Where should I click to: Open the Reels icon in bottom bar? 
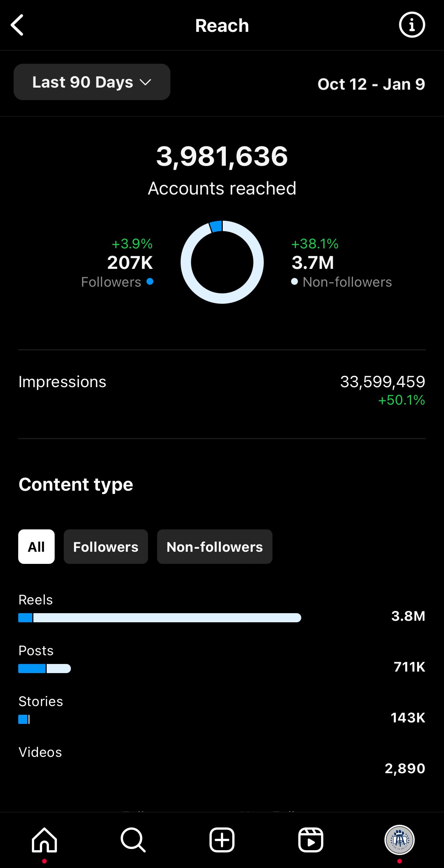click(x=311, y=840)
